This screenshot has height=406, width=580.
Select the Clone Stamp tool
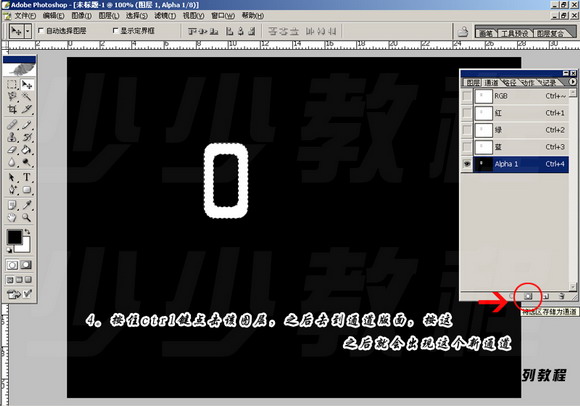coord(12,137)
